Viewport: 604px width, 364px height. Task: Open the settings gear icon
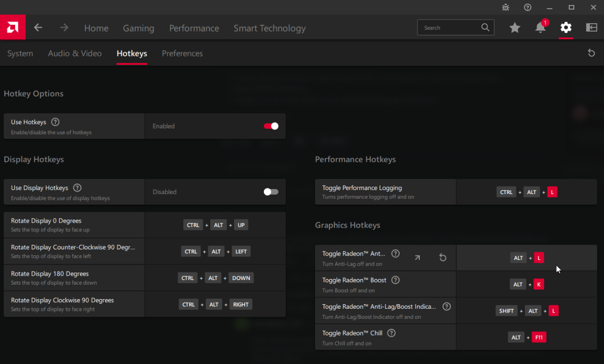[566, 28]
